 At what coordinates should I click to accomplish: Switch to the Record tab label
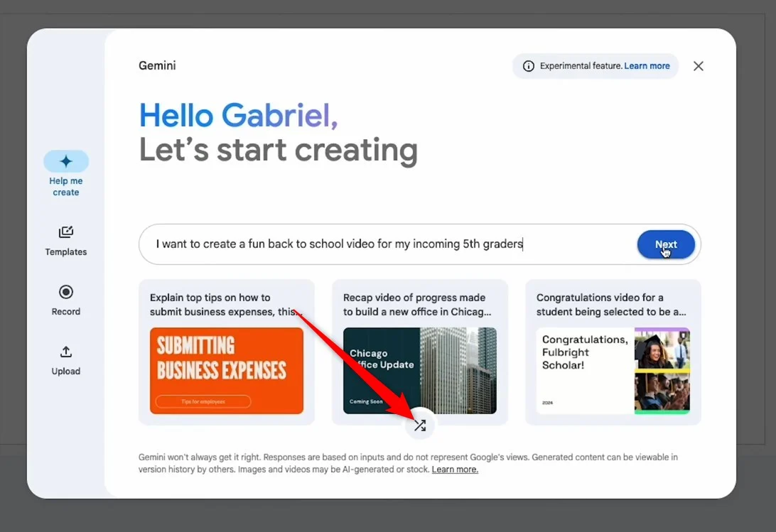(66, 312)
